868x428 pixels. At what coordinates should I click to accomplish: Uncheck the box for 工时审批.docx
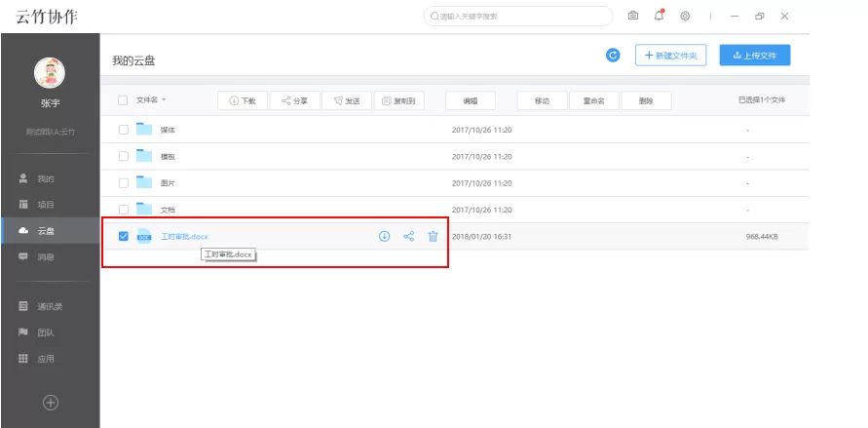coord(124,237)
